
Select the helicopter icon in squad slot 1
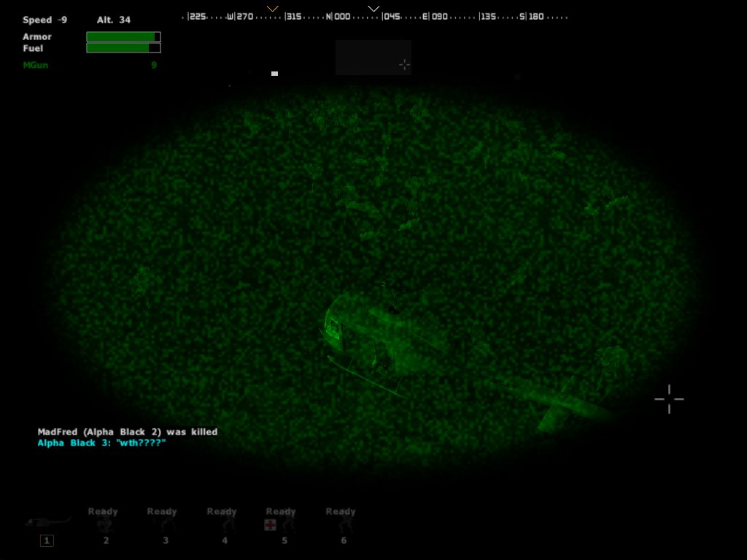coord(47,522)
